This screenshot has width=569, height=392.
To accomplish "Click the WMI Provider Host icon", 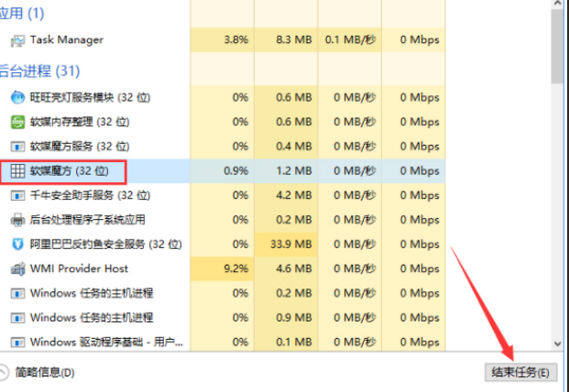I will pyautogui.click(x=17, y=268).
